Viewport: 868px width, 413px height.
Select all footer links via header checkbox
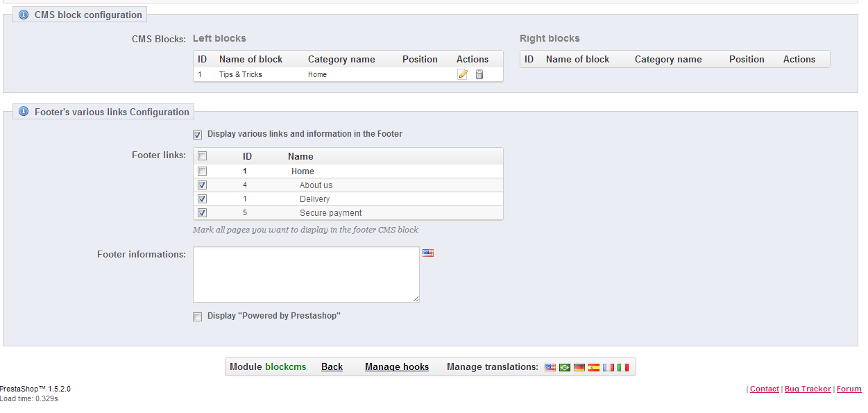click(202, 156)
